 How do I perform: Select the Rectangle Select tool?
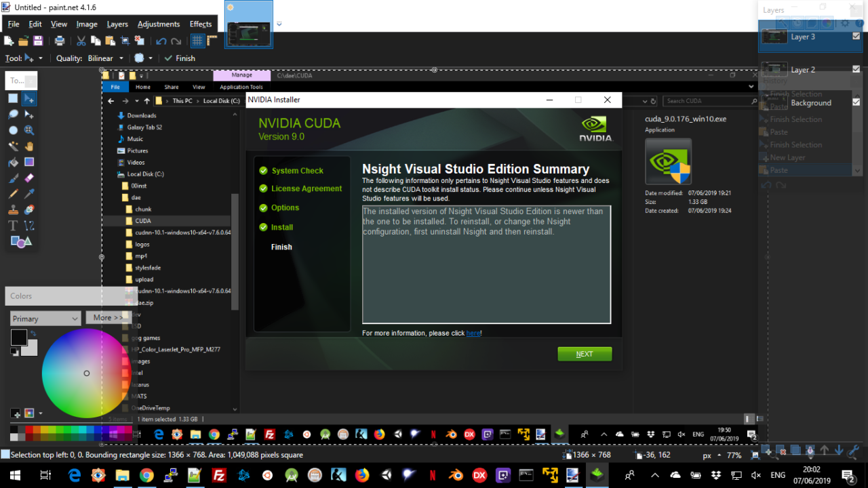pyautogui.click(x=13, y=98)
